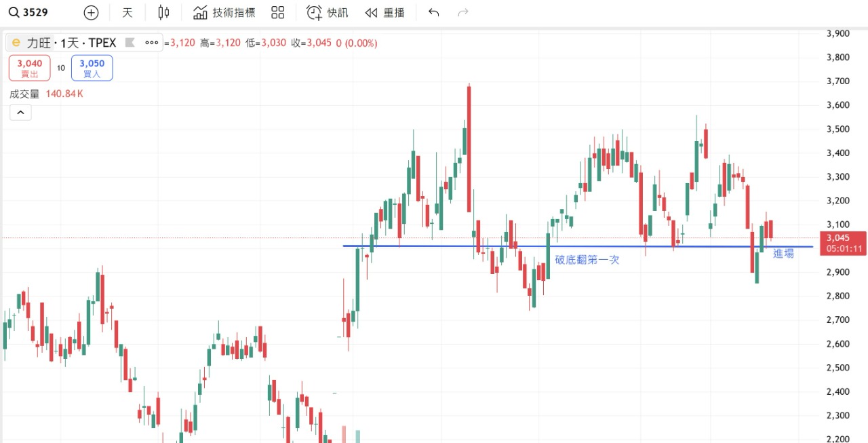Redo the chart action
Viewport: 868px width, 443px height.
click(x=464, y=12)
